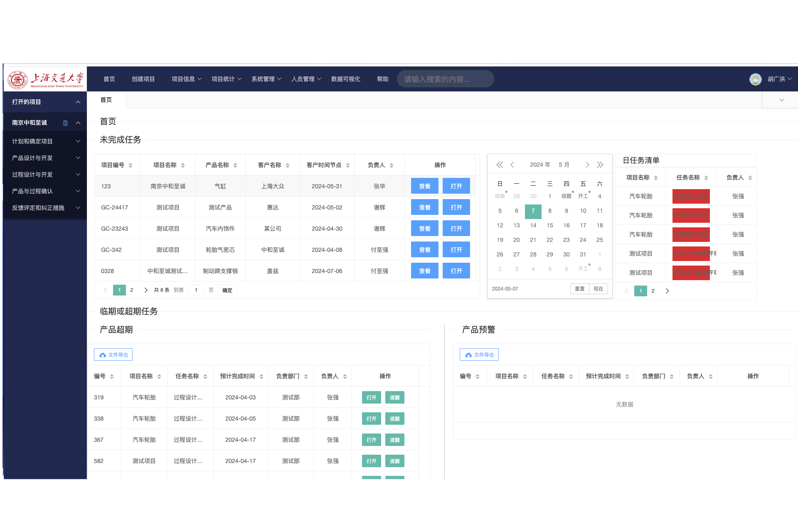Next page arrow in unfinished tasks pagination
This screenshot has width=798, height=532.
pyautogui.click(x=146, y=290)
